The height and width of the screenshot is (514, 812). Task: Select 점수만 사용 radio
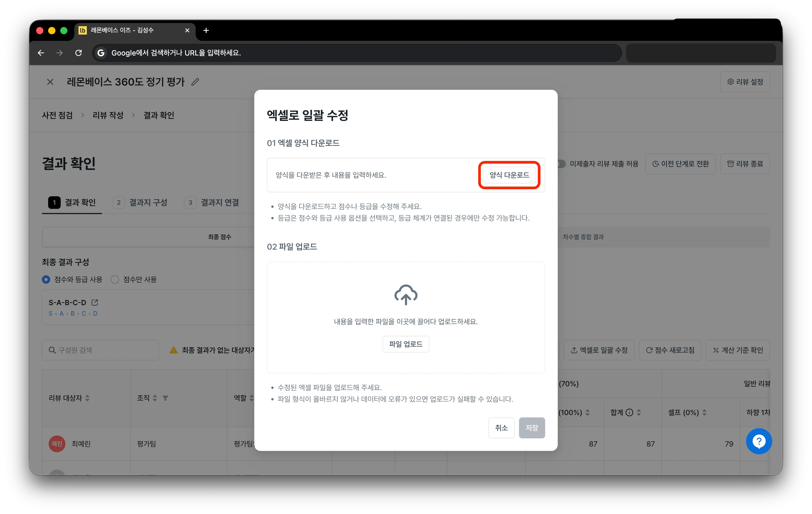pos(115,280)
